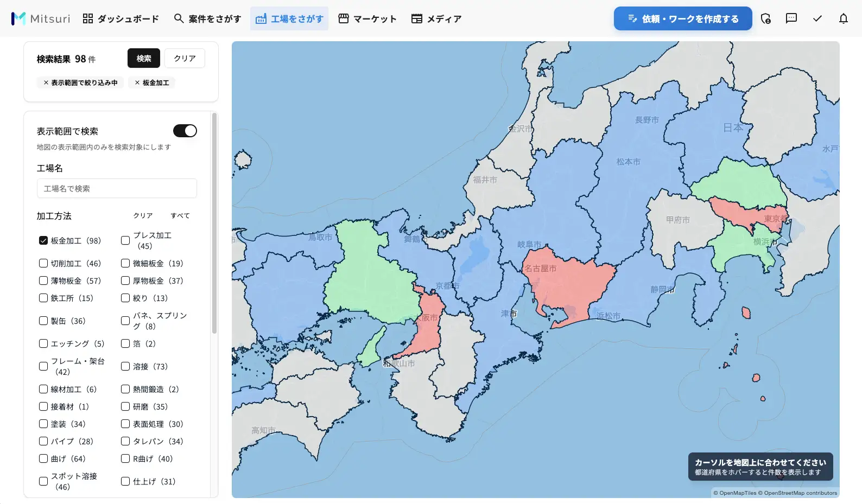The height and width of the screenshot is (504, 862).
Task: Click the 工場名で検索 input field
Action: [x=117, y=188]
